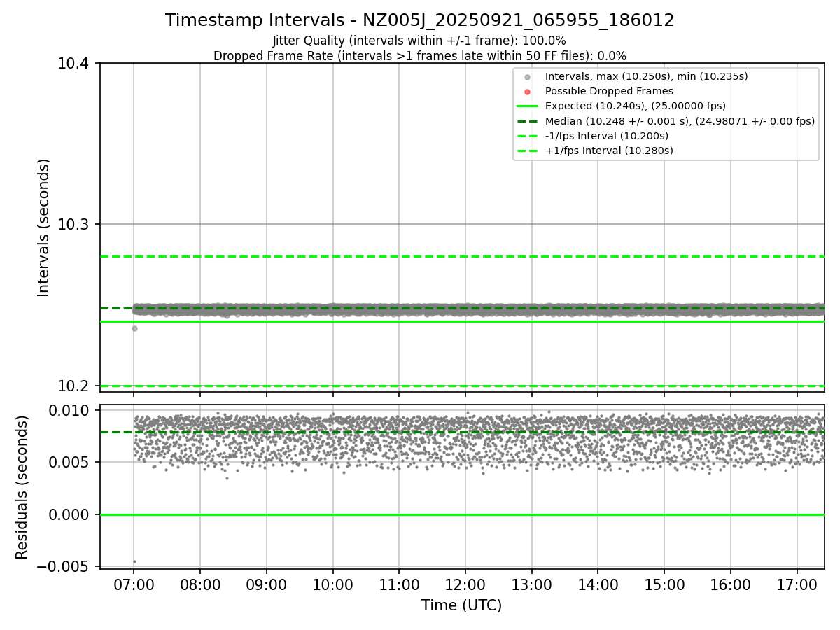Click the Intervals (seconds) y-axis label
The width and height of the screenshot is (840, 630).
pyautogui.click(x=44, y=227)
